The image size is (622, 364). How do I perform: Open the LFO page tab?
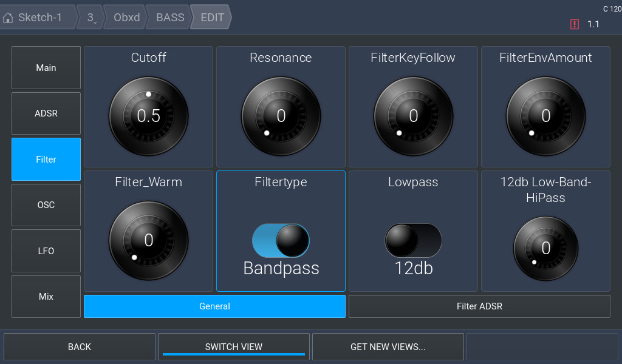[46, 251]
